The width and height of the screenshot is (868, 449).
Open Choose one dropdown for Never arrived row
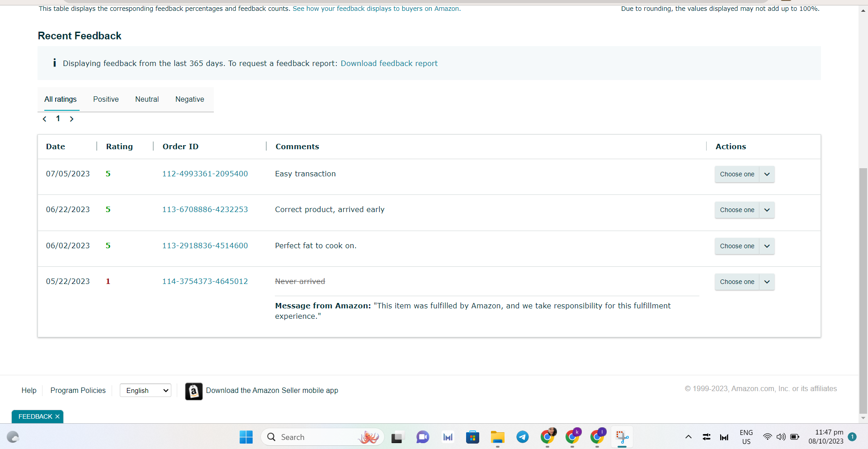(745, 282)
